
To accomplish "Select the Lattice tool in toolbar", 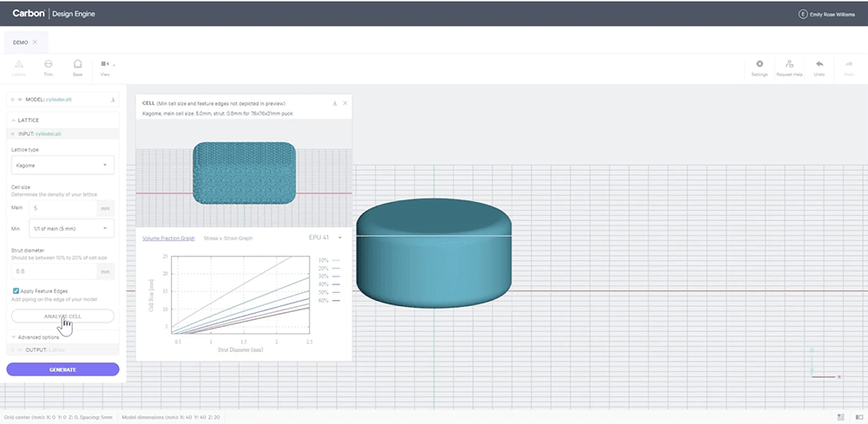I will coord(18,68).
